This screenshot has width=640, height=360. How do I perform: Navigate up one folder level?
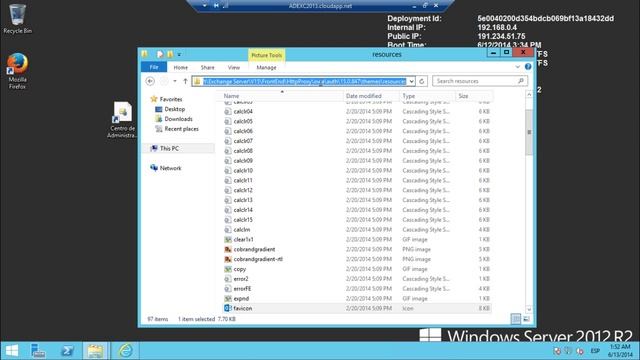[185, 81]
